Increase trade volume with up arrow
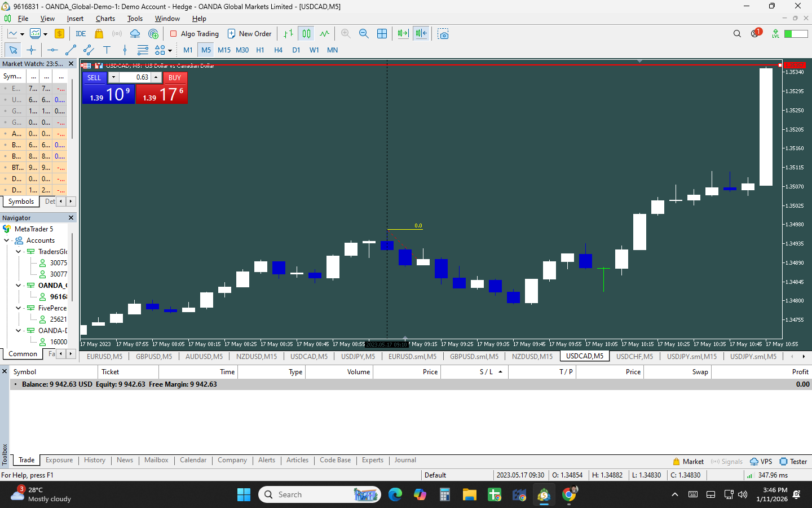This screenshot has height=508, width=812. click(156, 77)
